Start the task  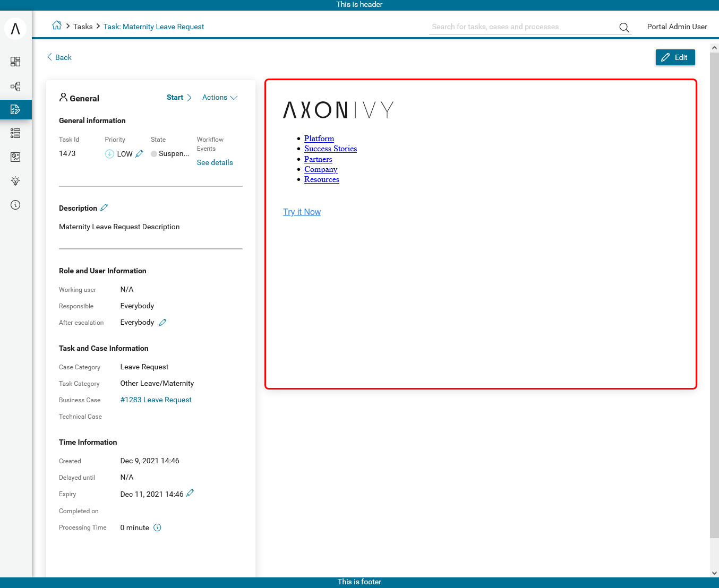(179, 98)
